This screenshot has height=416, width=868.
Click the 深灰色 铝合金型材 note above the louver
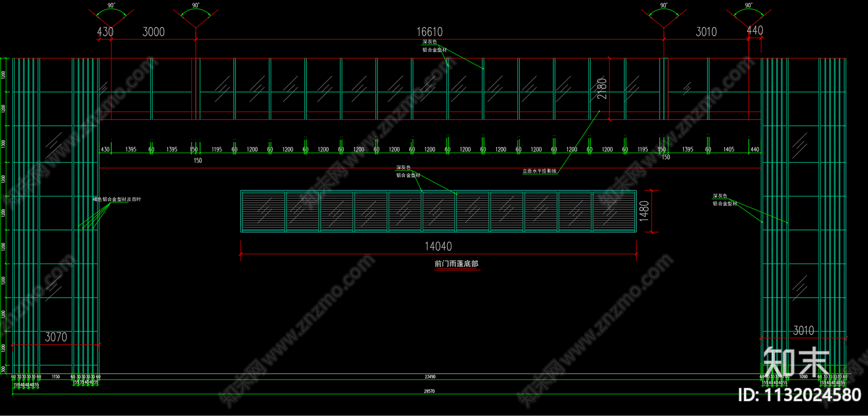point(408,171)
